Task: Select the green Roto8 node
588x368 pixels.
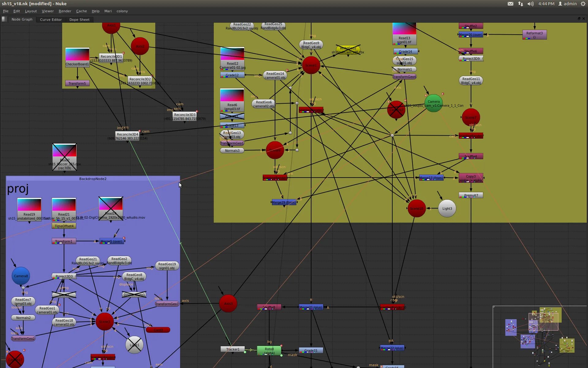Action: [x=269, y=351]
